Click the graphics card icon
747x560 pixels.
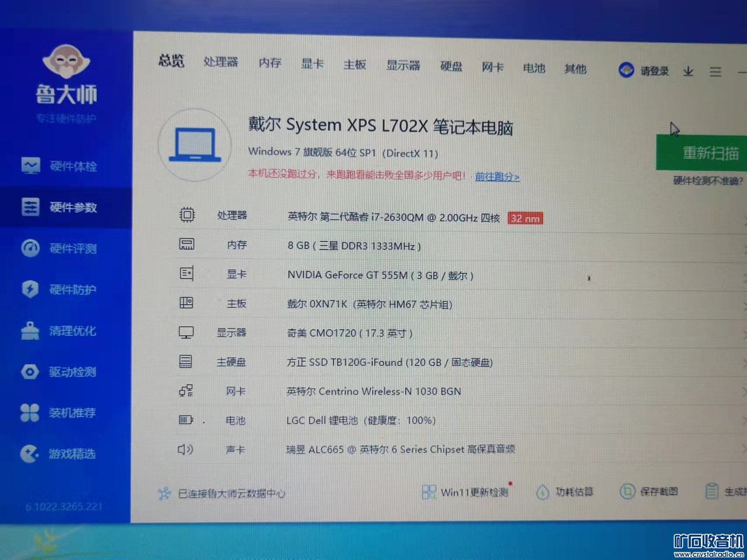click(187, 274)
